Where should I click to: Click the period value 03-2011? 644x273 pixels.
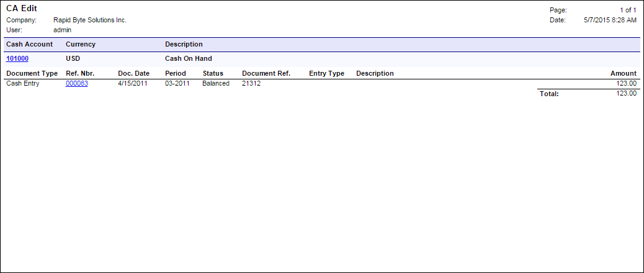[177, 84]
